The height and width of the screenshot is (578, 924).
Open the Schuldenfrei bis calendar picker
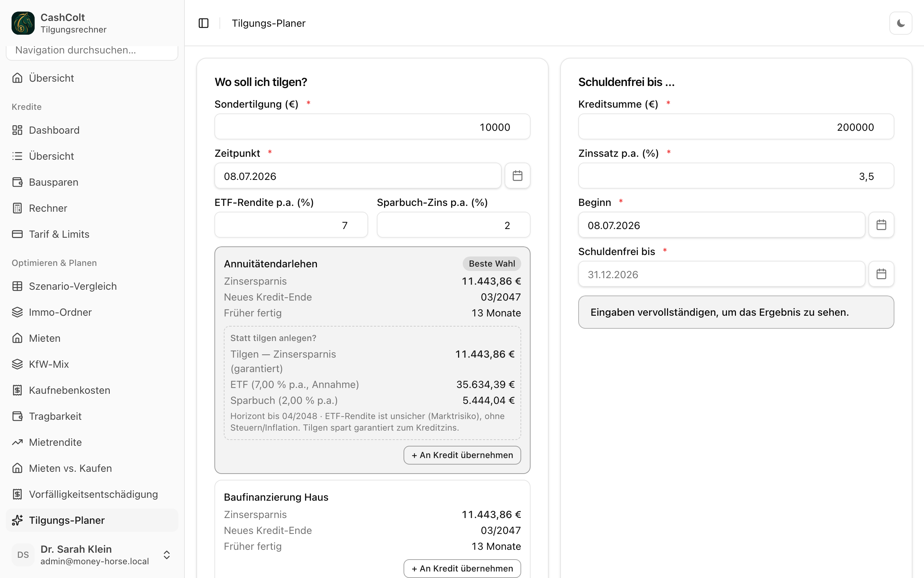coord(881,274)
